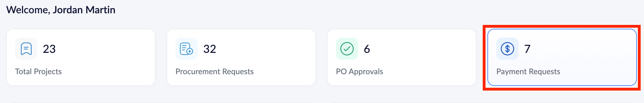This screenshot has width=644, height=103.
Task: Click the number 6 approvals count
Action: click(367, 49)
